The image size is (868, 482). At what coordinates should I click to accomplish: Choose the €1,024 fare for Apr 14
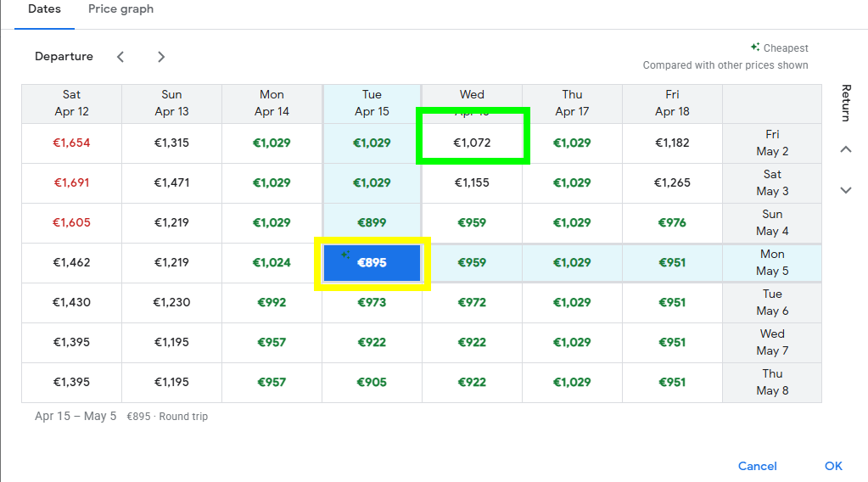(272, 262)
